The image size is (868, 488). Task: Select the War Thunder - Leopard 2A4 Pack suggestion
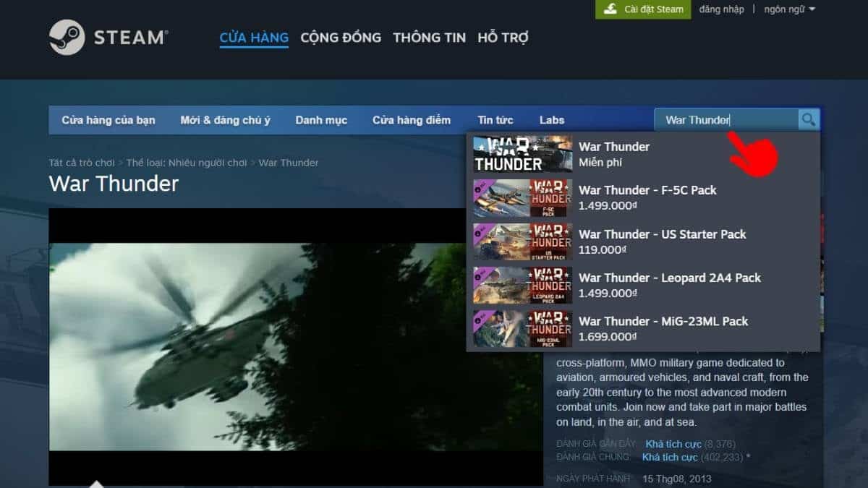click(x=643, y=285)
